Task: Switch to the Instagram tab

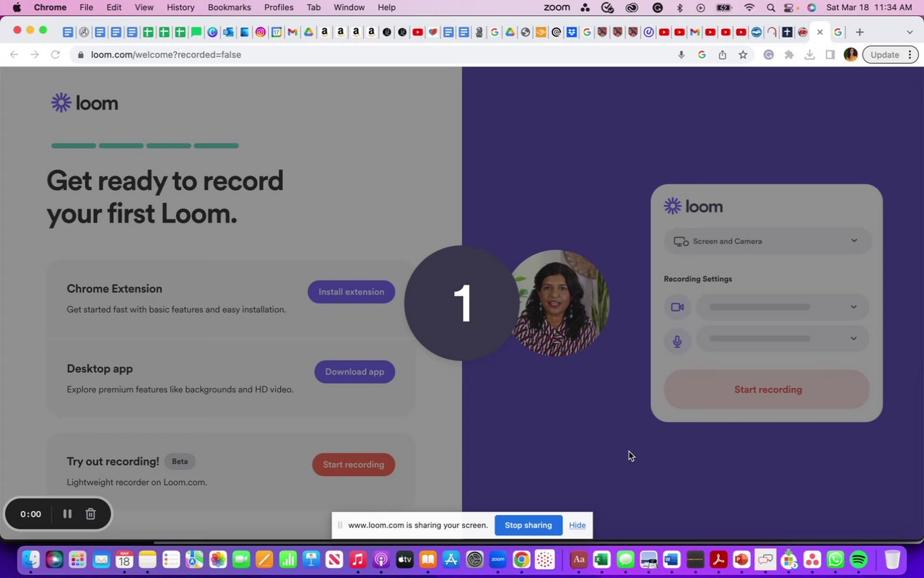Action: [x=261, y=32]
